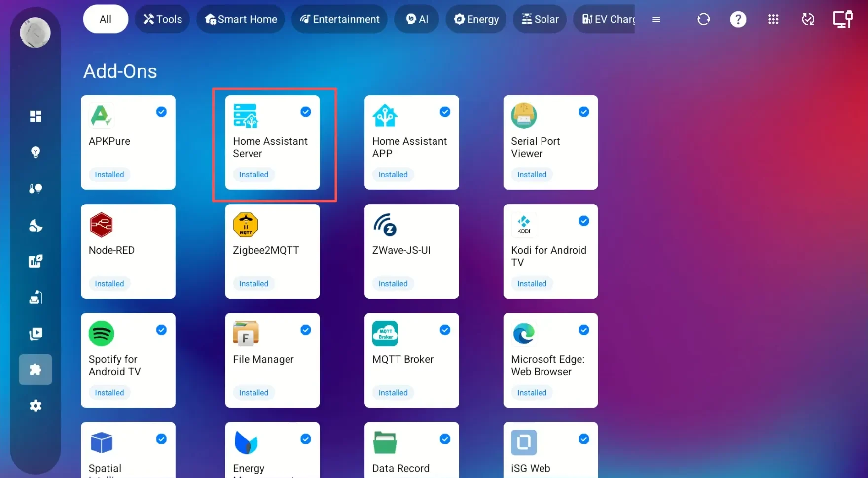The width and height of the screenshot is (868, 478).
Task: Open the media library icon in sidebar
Action: click(36, 334)
